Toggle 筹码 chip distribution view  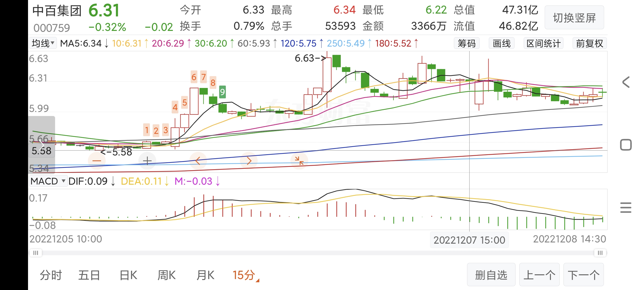click(467, 43)
